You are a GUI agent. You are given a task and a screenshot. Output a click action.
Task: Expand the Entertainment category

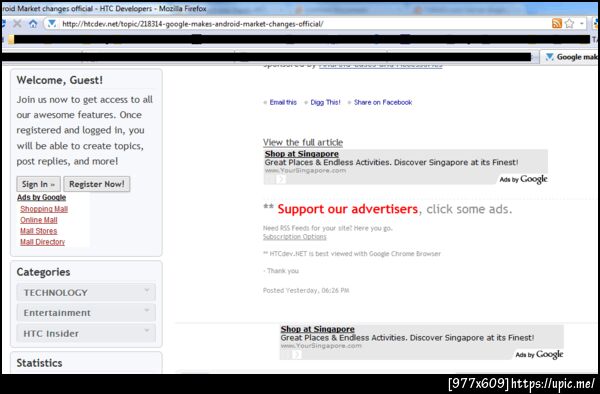(86, 313)
